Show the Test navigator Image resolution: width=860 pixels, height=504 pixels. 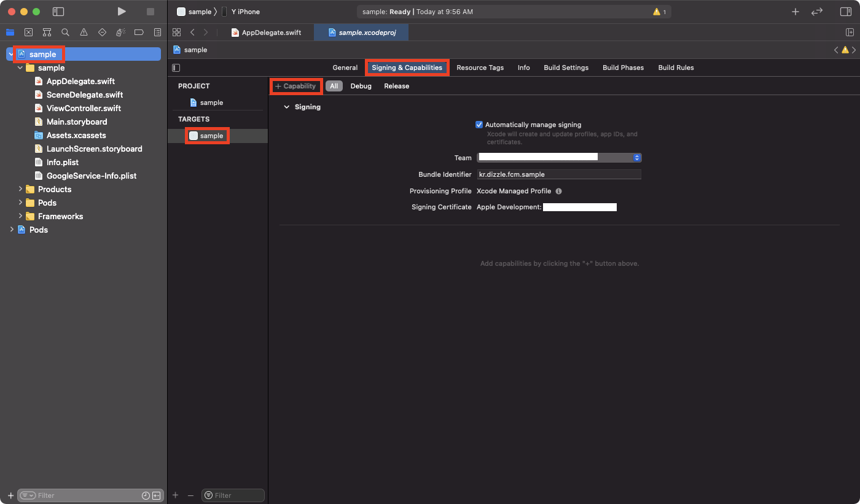pyautogui.click(x=102, y=32)
